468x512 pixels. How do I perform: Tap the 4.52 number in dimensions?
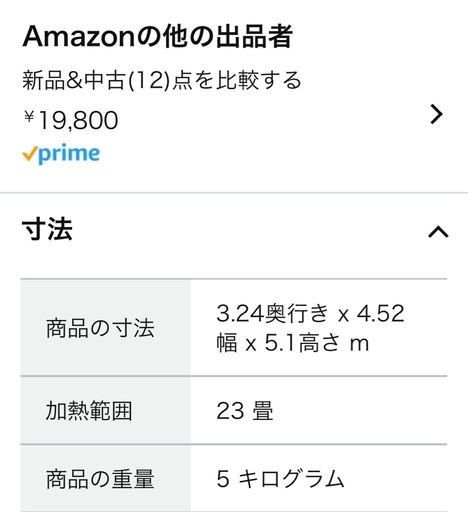[x=380, y=313]
